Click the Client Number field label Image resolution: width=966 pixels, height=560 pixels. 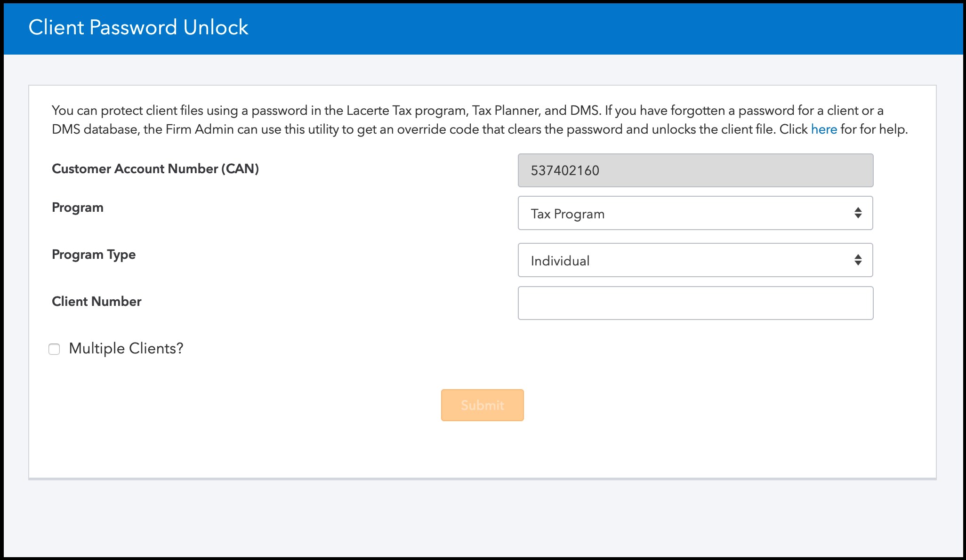97,302
